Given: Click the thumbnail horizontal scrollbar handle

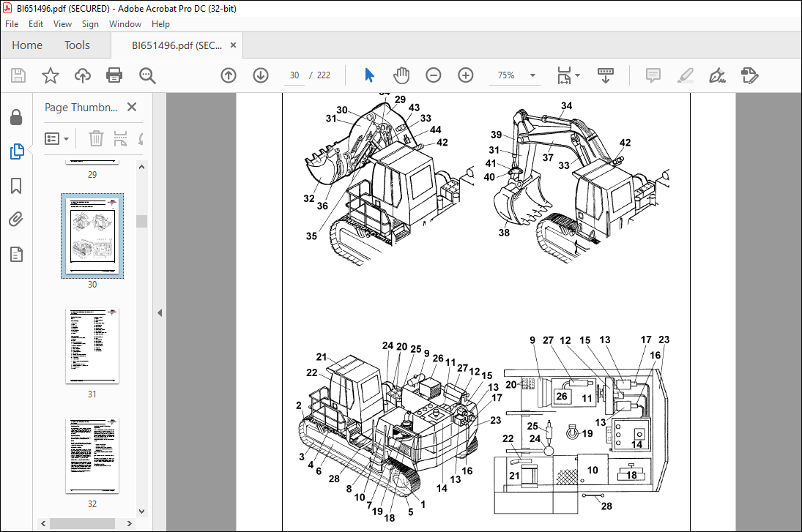Looking at the screenshot, I should 82,523.
